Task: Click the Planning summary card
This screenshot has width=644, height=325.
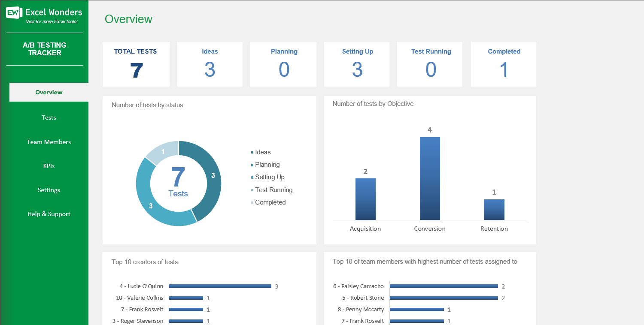Action: (283, 64)
